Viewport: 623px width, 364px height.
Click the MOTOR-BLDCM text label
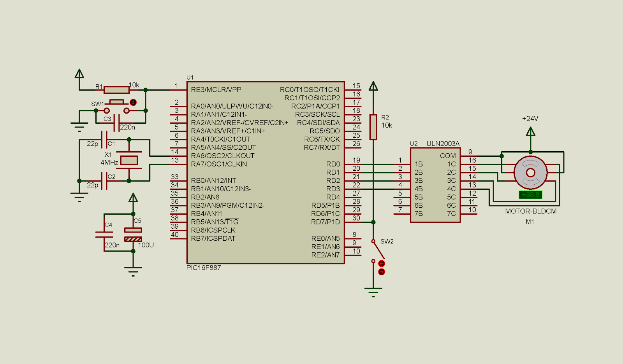(x=531, y=211)
